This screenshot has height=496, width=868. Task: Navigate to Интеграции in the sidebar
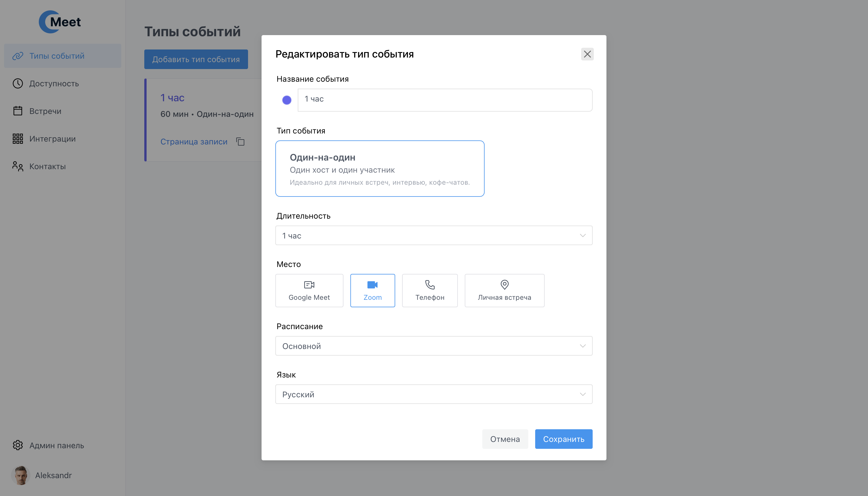click(x=63, y=139)
